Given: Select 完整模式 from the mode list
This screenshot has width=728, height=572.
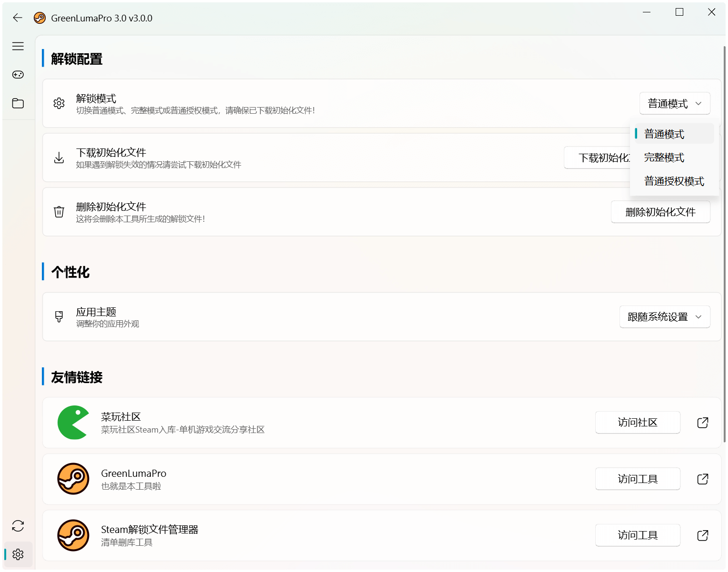Looking at the screenshot, I should [664, 157].
